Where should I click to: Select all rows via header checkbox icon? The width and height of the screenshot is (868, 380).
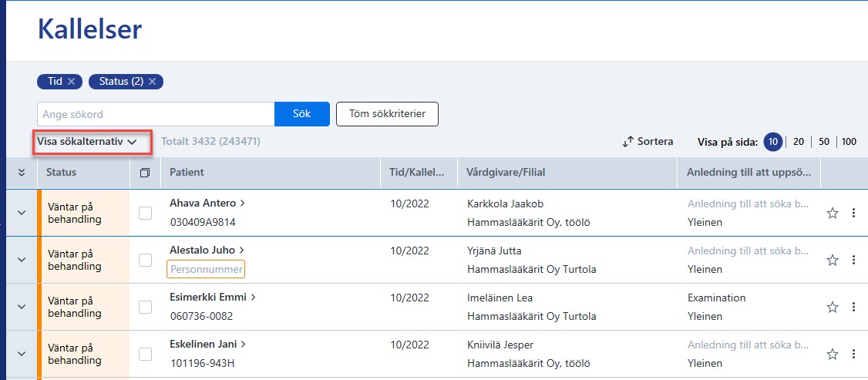coord(145,173)
